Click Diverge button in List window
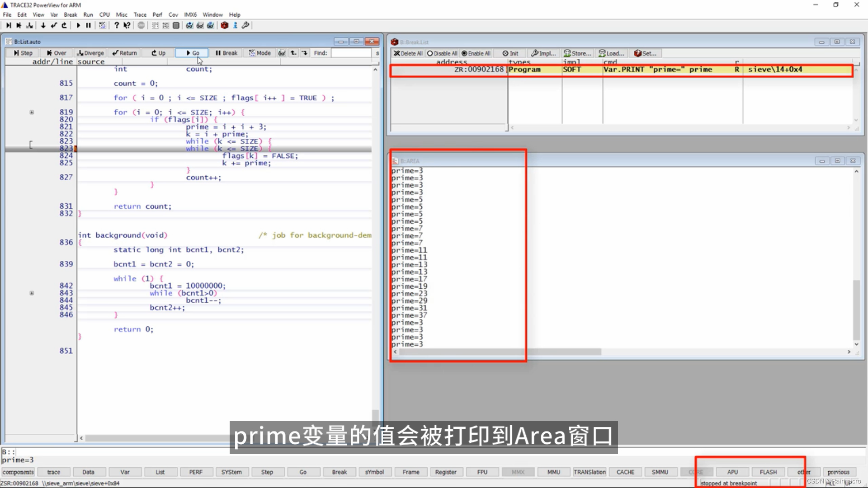 click(90, 53)
